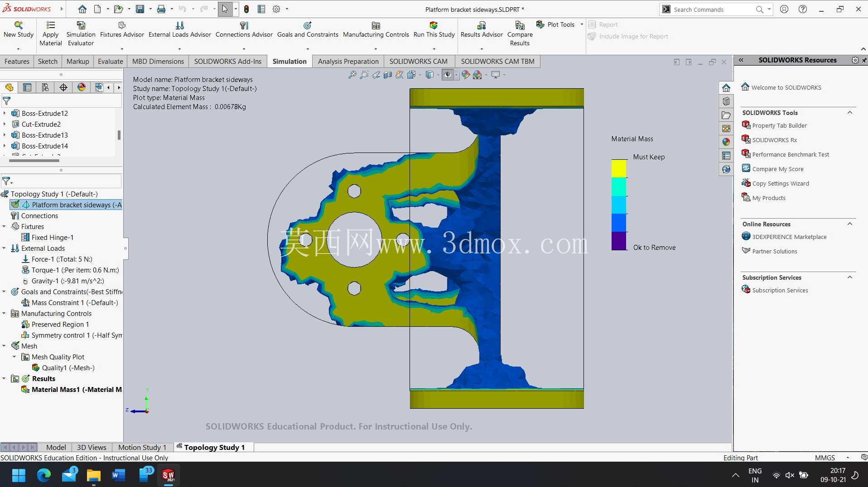Image resolution: width=868 pixels, height=487 pixels.
Task: Click the Edit Appearance icon
Action: coord(466,75)
